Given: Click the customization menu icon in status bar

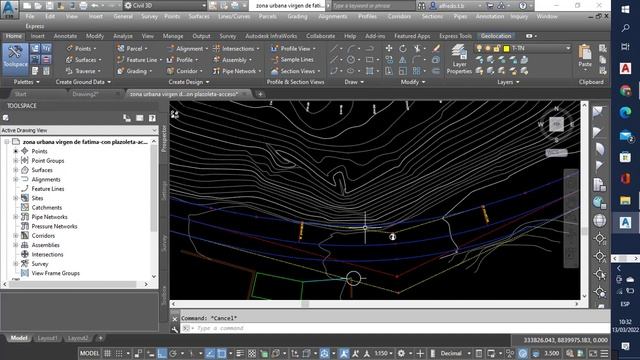Looking at the screenshot, I should pyautogui.click(x=604, y=353).
